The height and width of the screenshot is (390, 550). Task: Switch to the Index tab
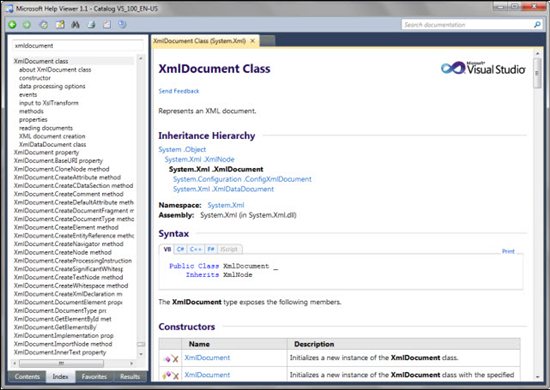[x=60, y=376]
